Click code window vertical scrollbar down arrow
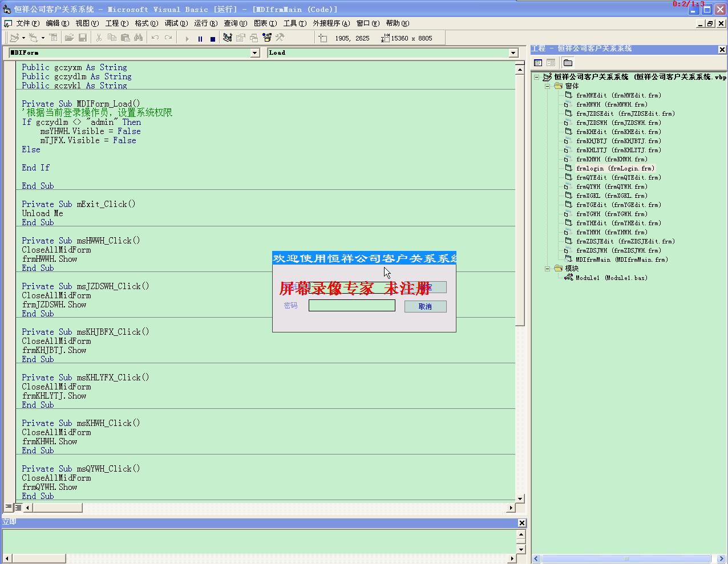The image size is (728, 564). 520,499
